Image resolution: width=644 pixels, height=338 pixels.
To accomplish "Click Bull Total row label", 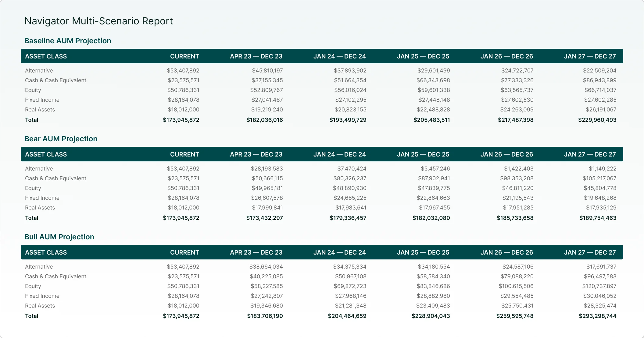I will click(32, 316).
